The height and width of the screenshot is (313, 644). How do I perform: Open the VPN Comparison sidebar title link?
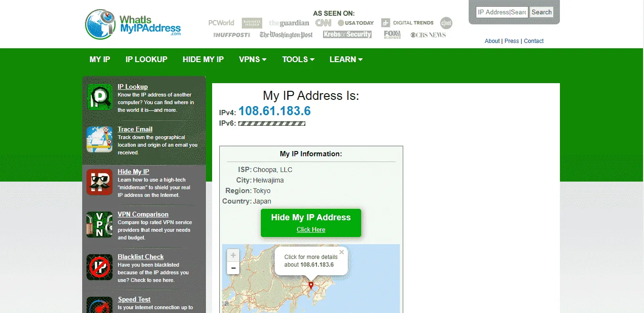point(143,214)
